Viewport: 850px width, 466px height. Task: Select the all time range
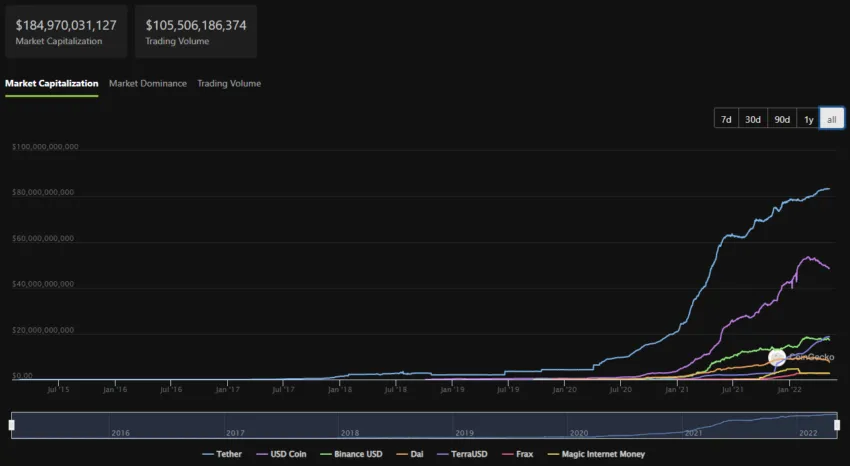tap(832, 119)
